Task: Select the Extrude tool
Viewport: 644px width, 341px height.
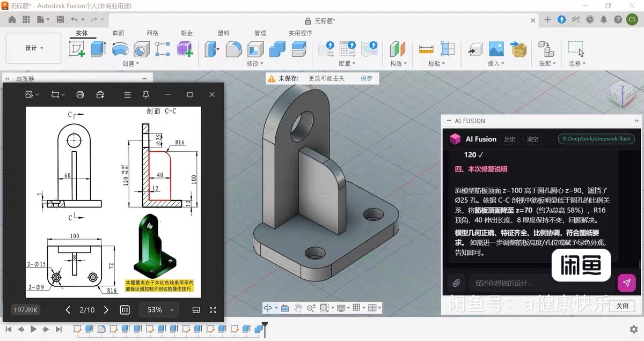Action: coord(98,49)
